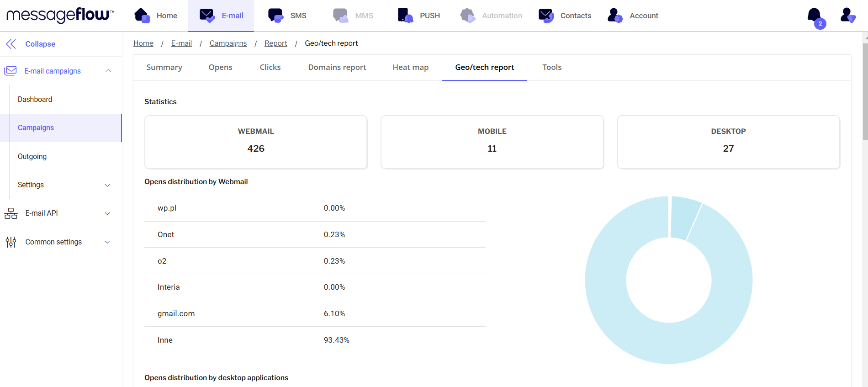Click the Contacts envelope icon
Image resolution: width=868 pixels, height=387 pixels.
coord(546,16)
